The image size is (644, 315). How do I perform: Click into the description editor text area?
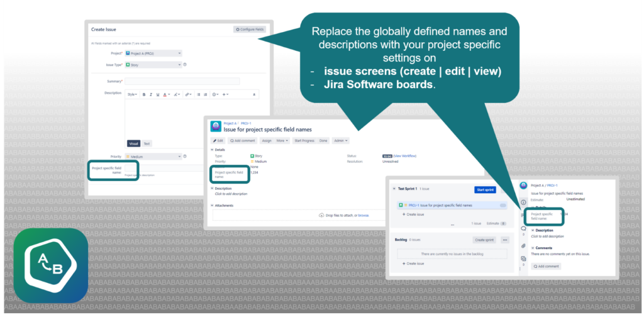(x=192, y=119)
